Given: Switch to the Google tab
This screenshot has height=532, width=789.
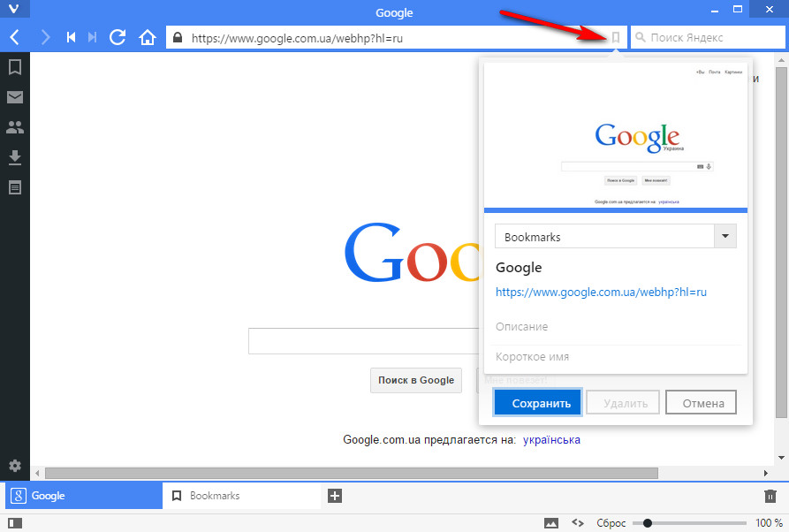Looking at the screenshot, I should [x=84, y=496].
